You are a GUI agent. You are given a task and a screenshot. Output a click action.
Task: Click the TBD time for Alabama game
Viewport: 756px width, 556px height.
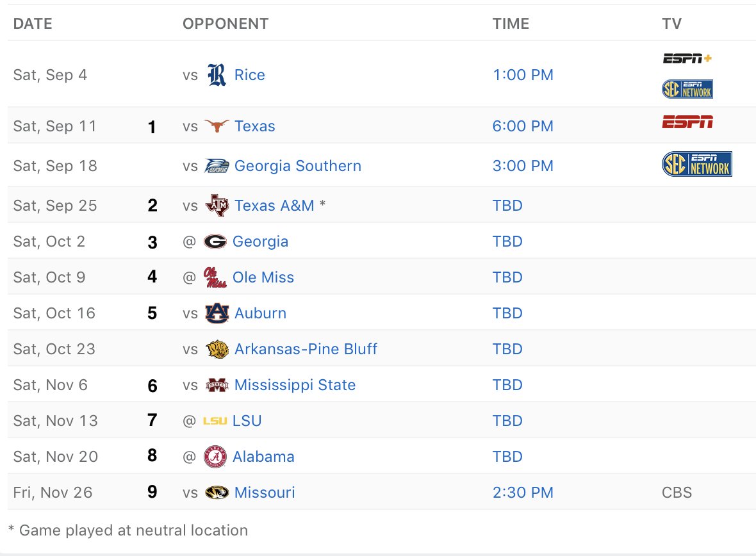tap(507, 457)
